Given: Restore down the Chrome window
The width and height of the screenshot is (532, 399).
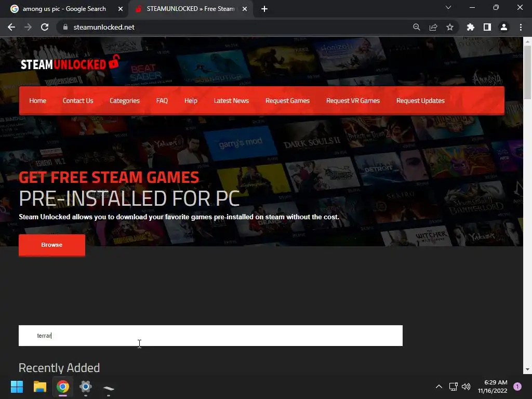Looking at the screenshot, I should 496,7.
